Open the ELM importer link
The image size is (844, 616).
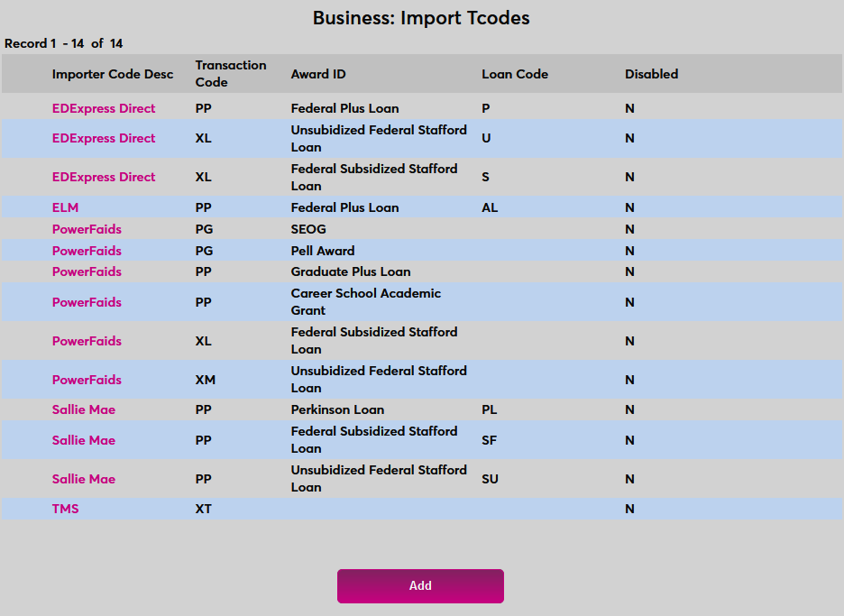click(65, 207)
